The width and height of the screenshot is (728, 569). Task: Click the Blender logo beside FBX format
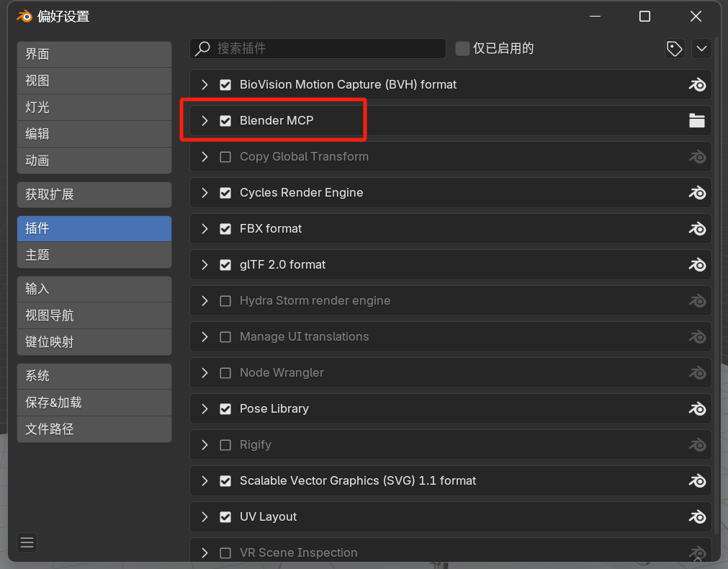[696, 228]
